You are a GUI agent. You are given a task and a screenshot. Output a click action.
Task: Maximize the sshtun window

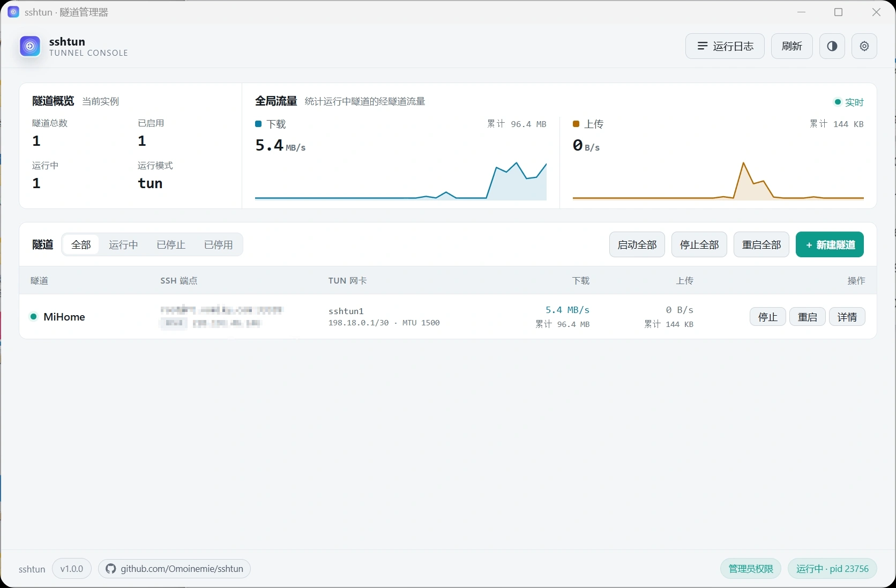(x=839, y=12)
